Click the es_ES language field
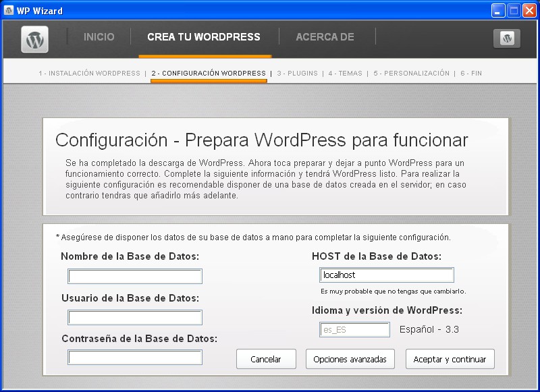The height and width of the screenshot is (392, 540). [355, 330]
